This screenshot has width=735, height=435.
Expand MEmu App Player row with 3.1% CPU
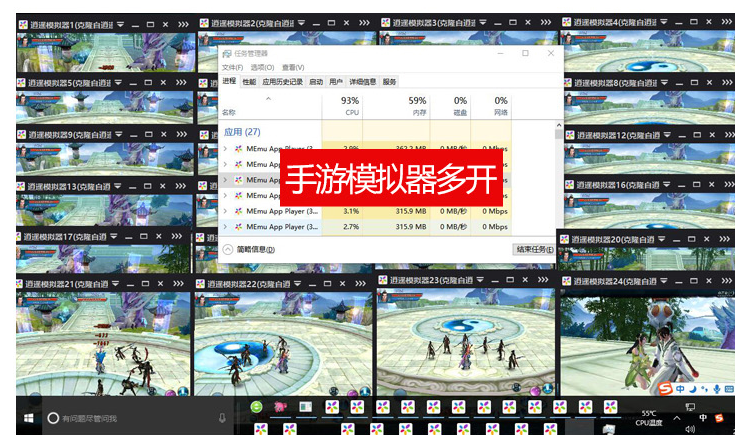point(225,211)
